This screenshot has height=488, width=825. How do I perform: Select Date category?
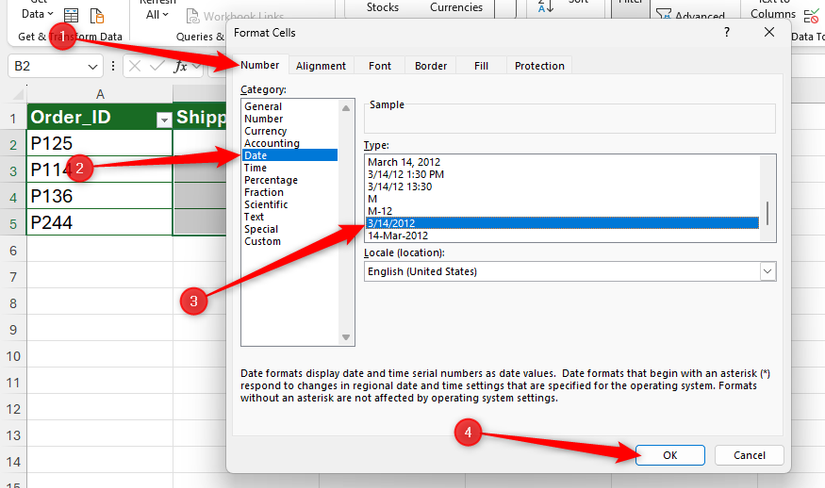(289, 155)
